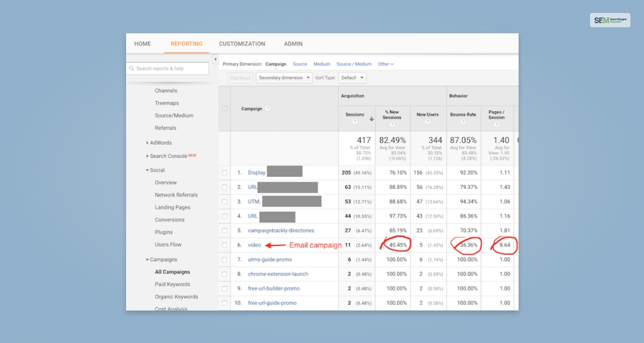Open the utms-guide-promo campaign link
644x343 pixels.
tap(270, 260)
